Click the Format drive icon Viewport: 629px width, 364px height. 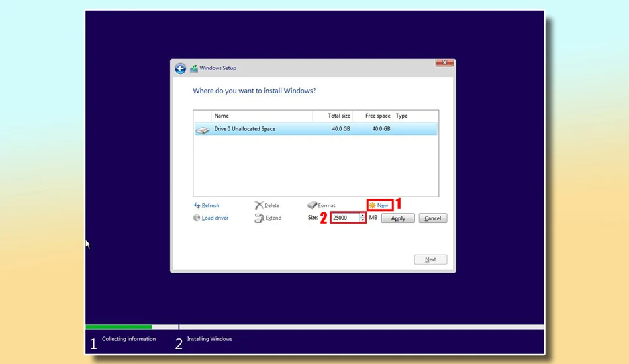[312, 205]
